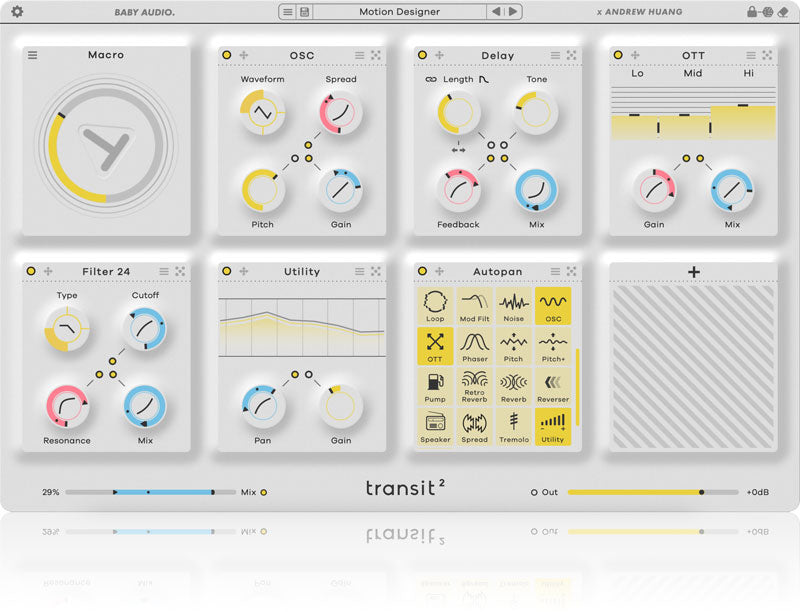The height and width of the screenshot is (612, 800).
Task: Select the Tremolo effect tile
Action: pos(514,427)
